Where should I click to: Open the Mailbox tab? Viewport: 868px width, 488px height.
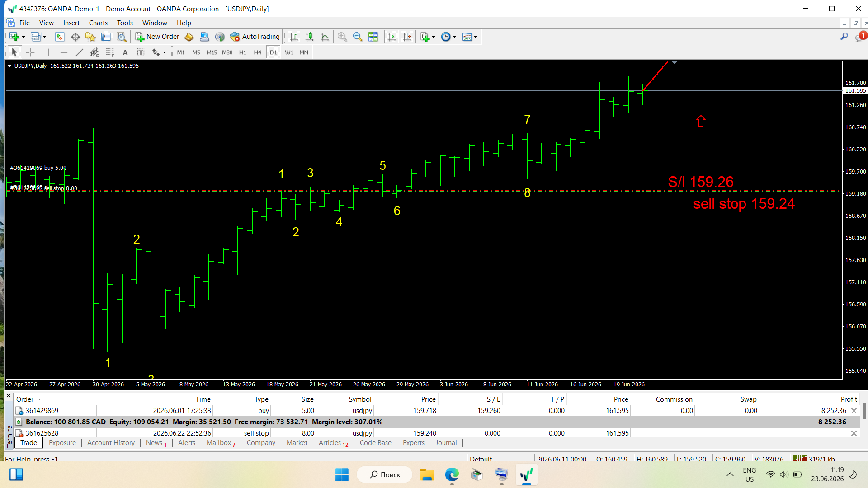(x=221, y=443)
